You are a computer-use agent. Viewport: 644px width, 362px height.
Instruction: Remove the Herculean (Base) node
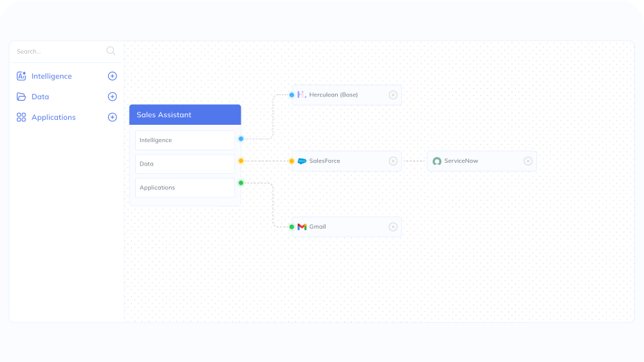point(393,95)
